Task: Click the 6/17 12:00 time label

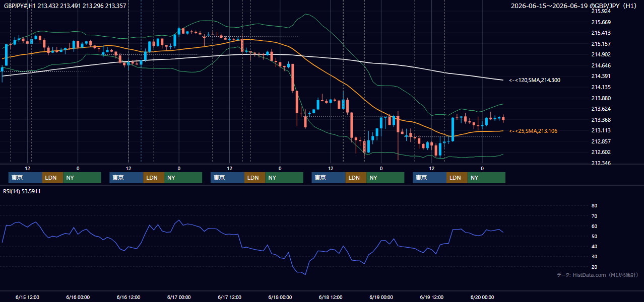Action: (x=230, y=297)
